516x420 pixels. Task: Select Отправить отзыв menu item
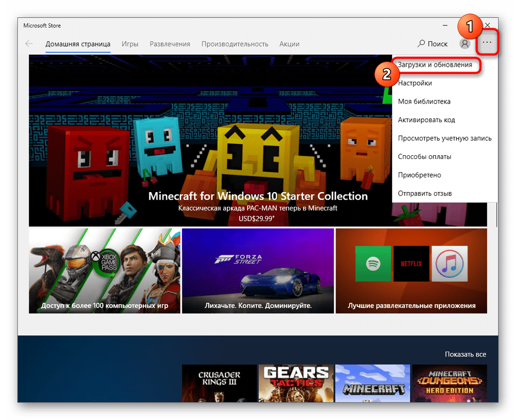click(x=424, y=193)
